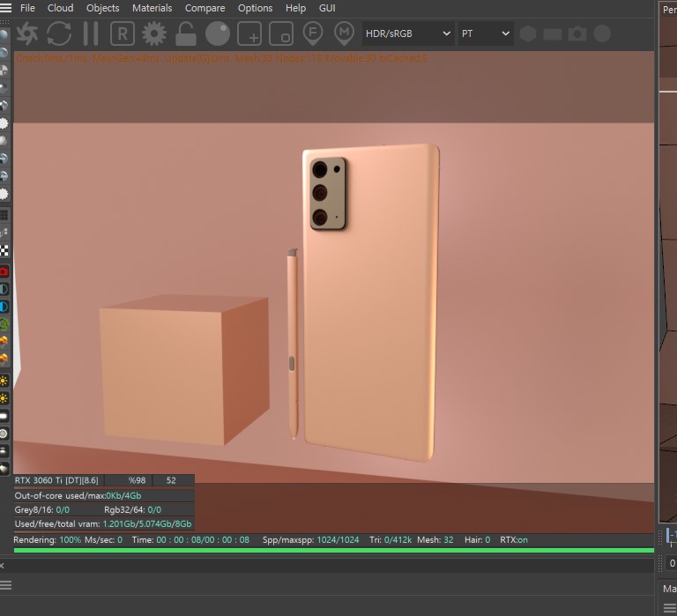Click the %98 GPU usage value
Screen dimensions: 677x616
(137, 480)
